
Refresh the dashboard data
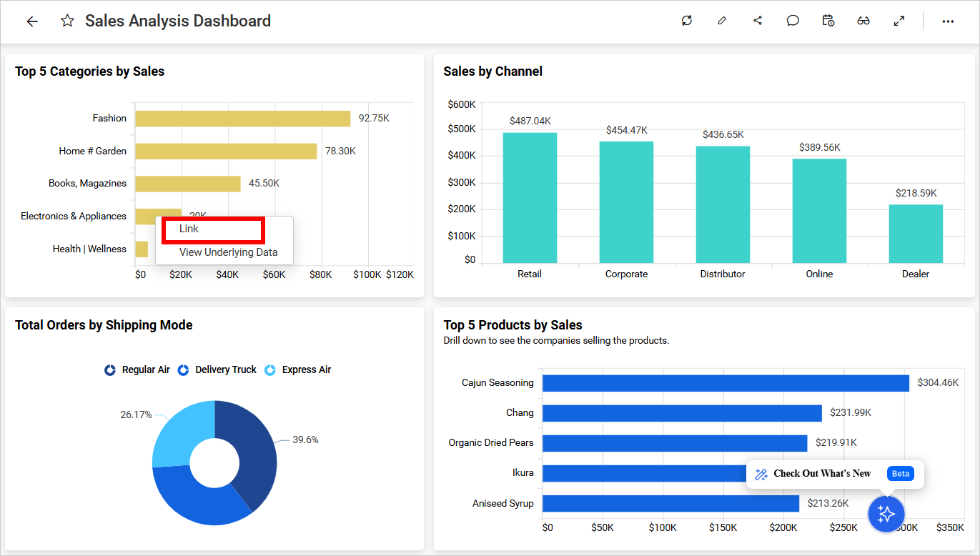(x=687, y=21)
